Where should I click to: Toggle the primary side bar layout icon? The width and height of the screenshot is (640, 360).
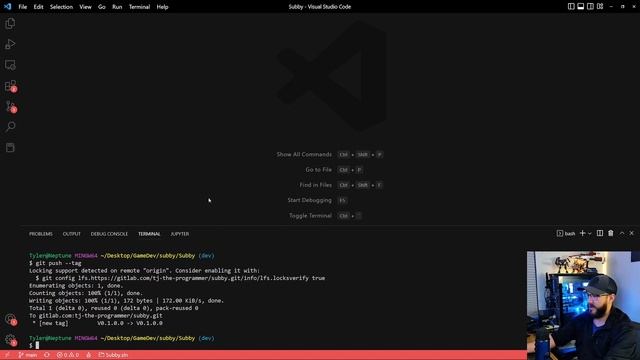tap(571, 7)
